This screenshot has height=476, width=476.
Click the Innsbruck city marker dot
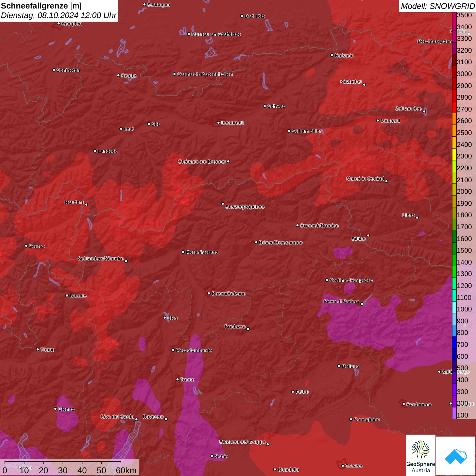(219, 123)
